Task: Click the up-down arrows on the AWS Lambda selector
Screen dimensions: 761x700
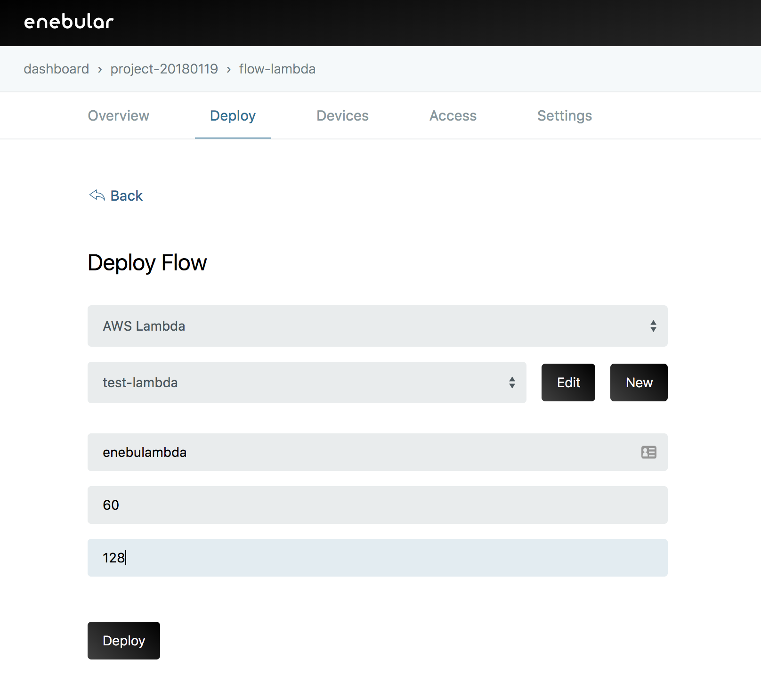Action: pyautogui.click(x=653, y=326)
